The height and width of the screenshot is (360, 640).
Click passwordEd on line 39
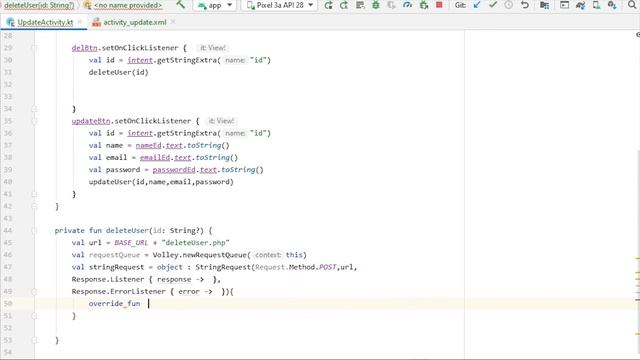tap(174, 170)
